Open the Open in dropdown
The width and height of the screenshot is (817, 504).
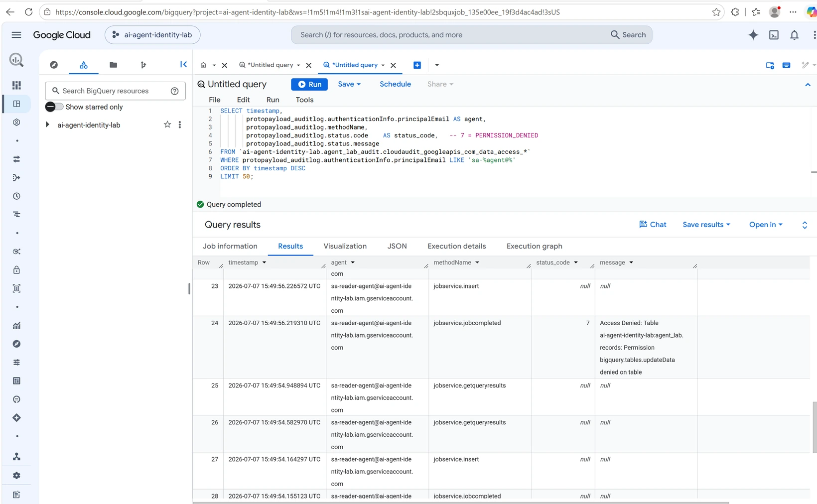click(x=766, y=225)
